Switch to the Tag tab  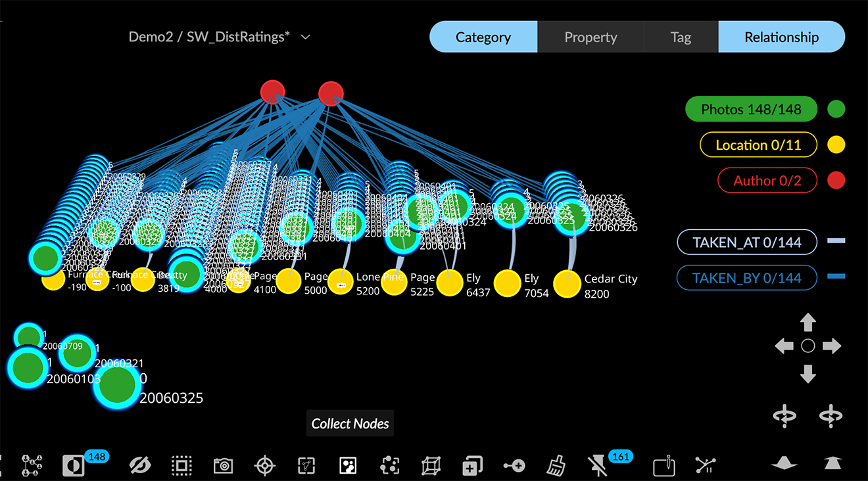(681, 37)
